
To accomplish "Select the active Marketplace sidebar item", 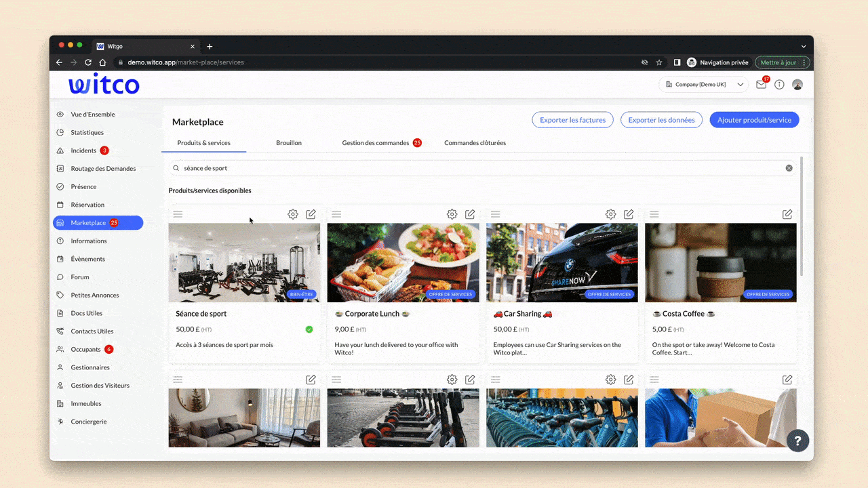I will 98,223.
